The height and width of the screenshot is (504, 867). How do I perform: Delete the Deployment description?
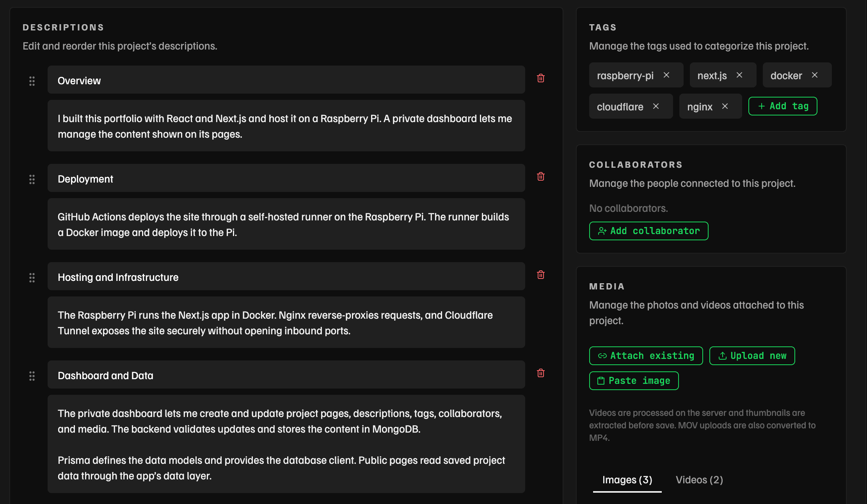click(541, 176)
